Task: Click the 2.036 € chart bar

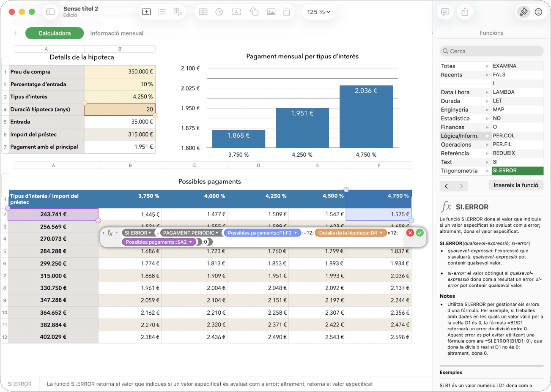Action: 366,117
